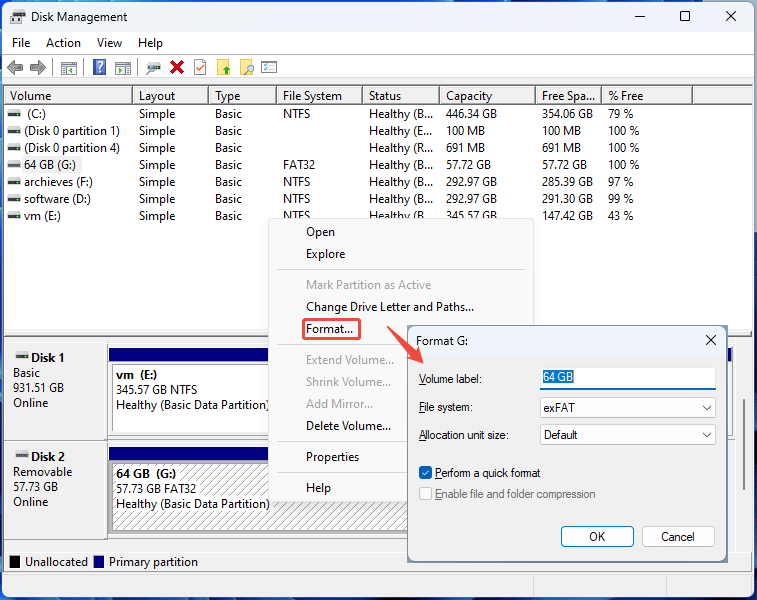Sort by the Volume column header
Image resolution: width=757 pixels, height=600 pixels.
pyautogui.click(x=68, y=96)
